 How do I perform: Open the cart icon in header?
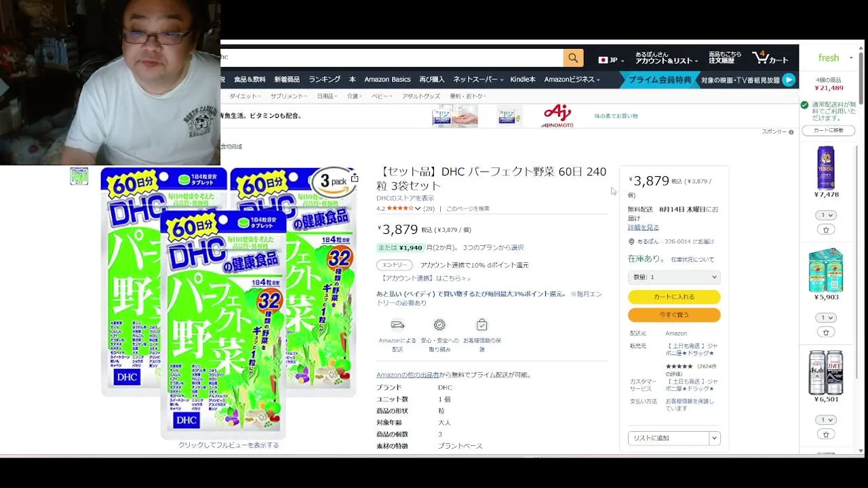click(770, 58)
